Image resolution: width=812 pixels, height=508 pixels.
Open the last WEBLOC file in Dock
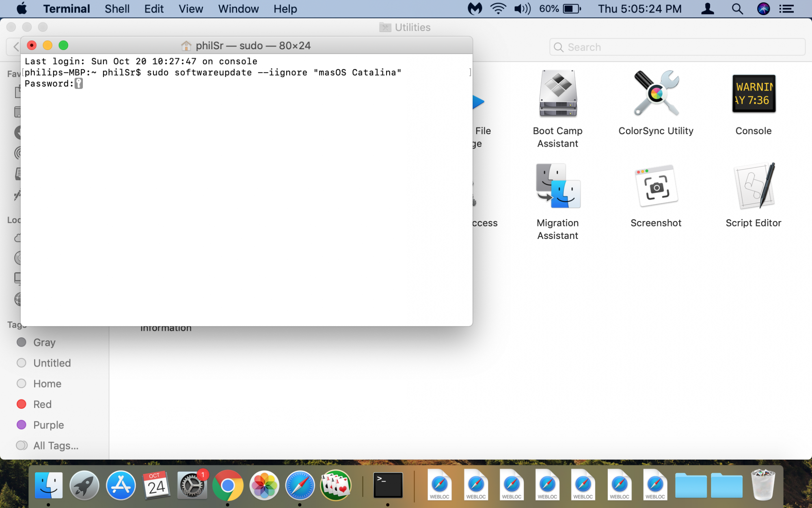[655, 485]
